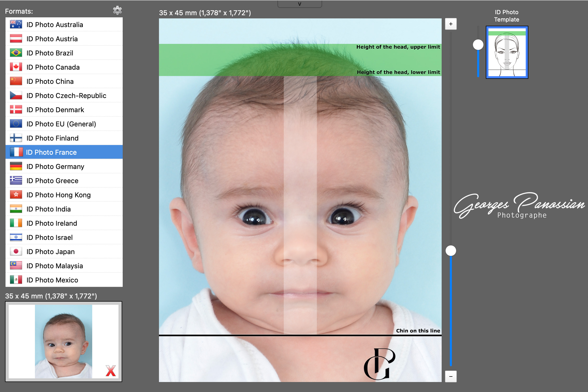The width and height of the screenshot is (588, 392).
Task: Choose ID Photo Mexico from the list
Action: [64, 280]
